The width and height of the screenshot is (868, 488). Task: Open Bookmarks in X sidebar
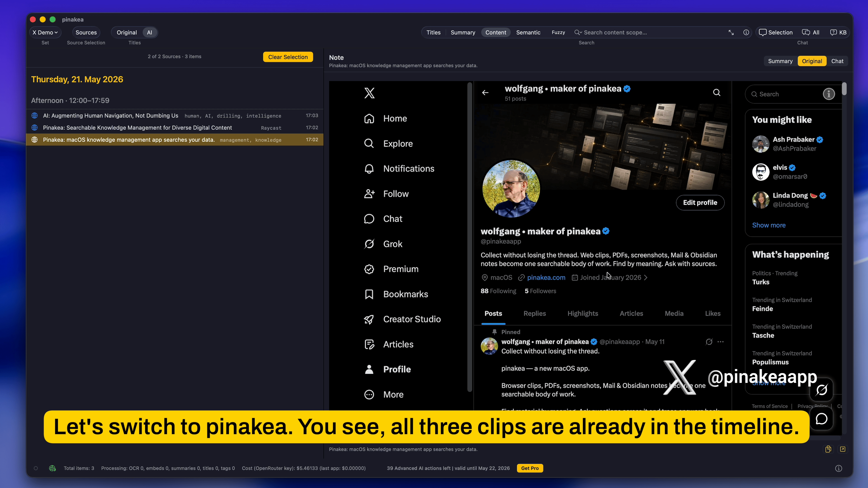click(396, 294)
